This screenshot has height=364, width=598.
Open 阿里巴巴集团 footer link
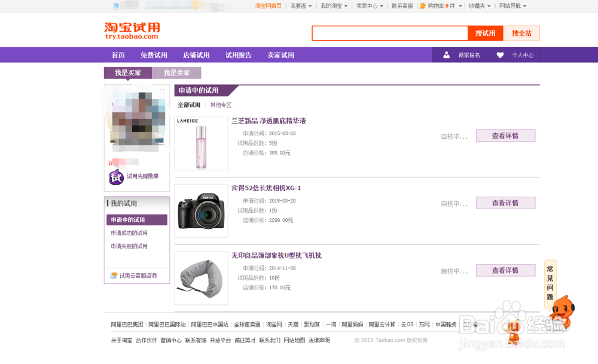(x=127, y=325)
